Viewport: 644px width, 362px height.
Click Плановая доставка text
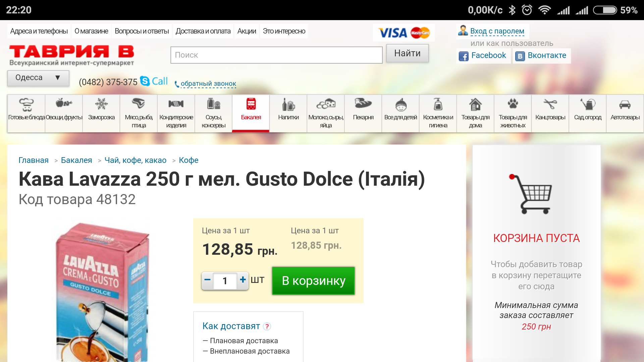(x=244, y=341)
